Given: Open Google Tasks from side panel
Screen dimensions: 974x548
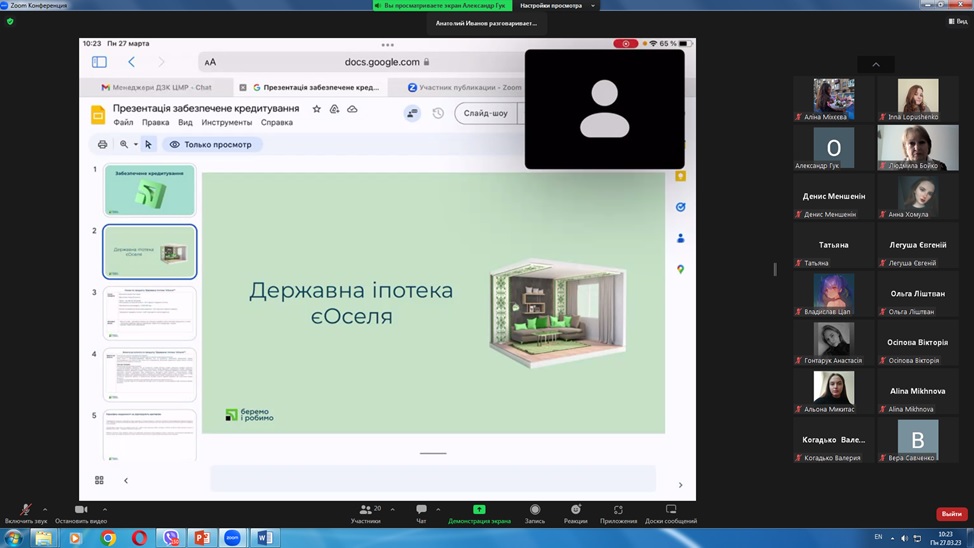Looking at the screenshot, I should [680, 207].
